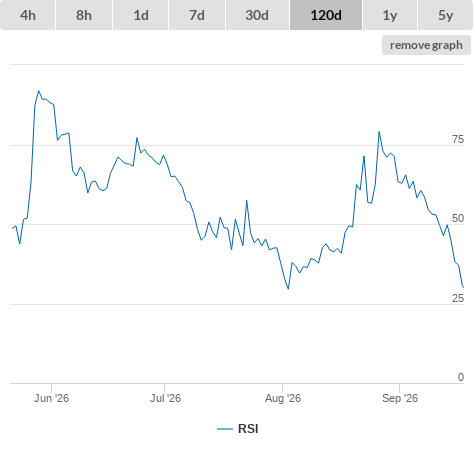Click the 75 level y-axis label

458,139
